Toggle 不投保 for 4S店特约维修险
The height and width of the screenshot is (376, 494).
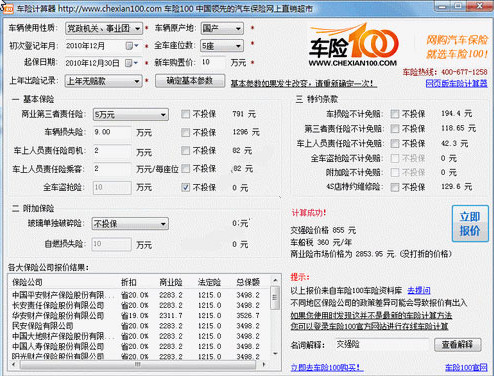(x=395, y=187)
